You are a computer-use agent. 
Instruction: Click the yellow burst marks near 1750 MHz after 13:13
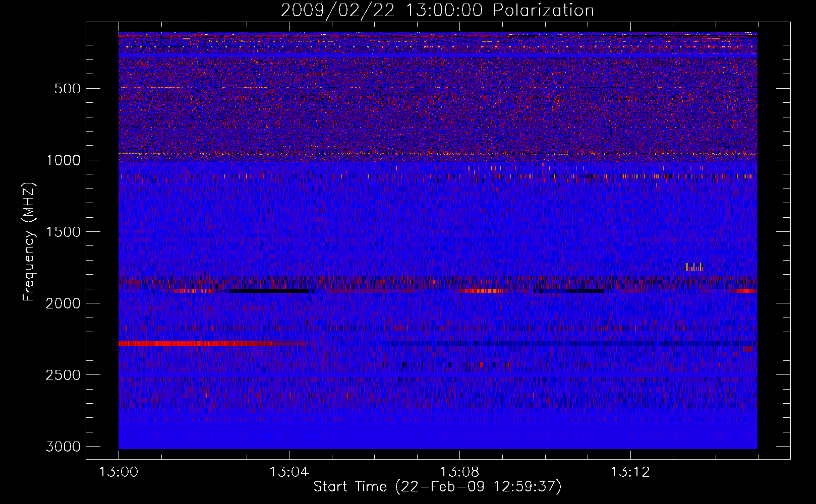point(694,267)
